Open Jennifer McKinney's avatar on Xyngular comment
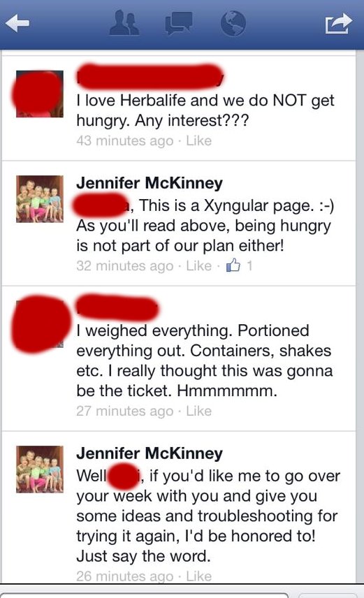This screenshot has width=364, height=598. (x=40, y=198)
